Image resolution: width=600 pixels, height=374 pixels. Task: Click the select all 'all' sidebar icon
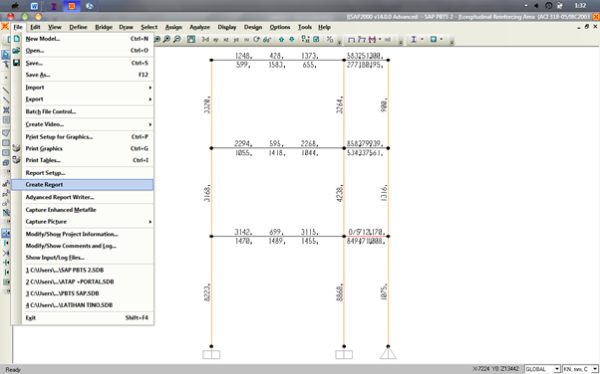coord(6,185)
